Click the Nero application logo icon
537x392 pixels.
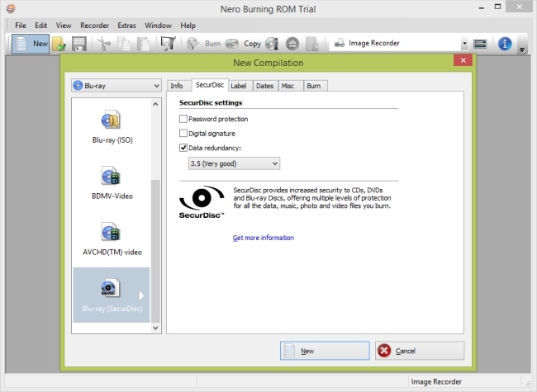[11, 8]
